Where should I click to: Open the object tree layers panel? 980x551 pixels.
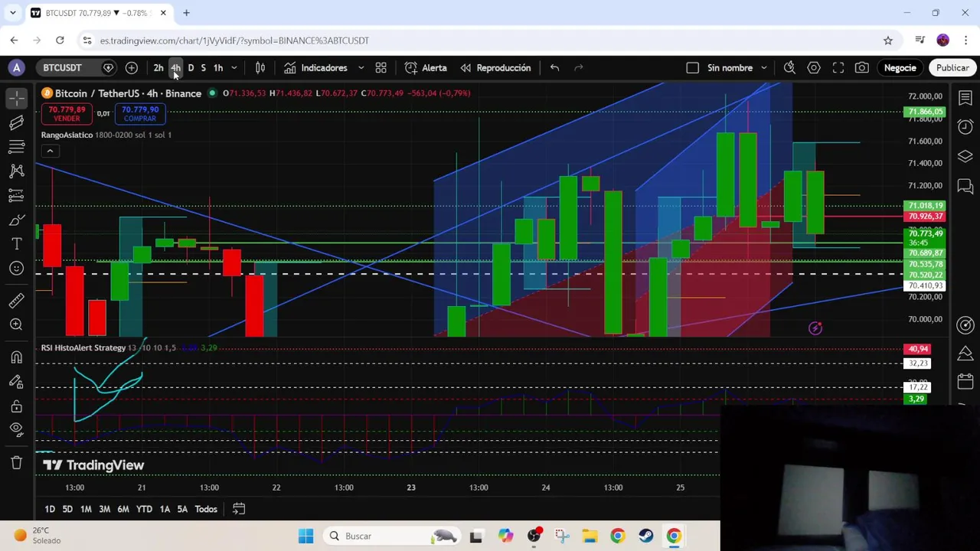pyautogui.click(x=965, y=157)
